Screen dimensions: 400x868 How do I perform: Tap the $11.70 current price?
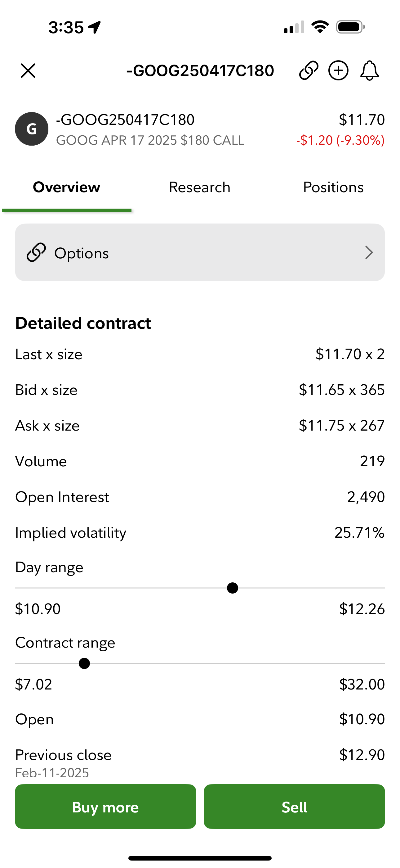point(362,120)
